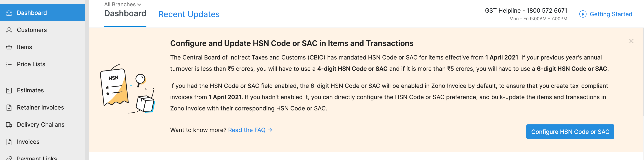Dismiss the HSN Code announcement banner

pos(632,41)
